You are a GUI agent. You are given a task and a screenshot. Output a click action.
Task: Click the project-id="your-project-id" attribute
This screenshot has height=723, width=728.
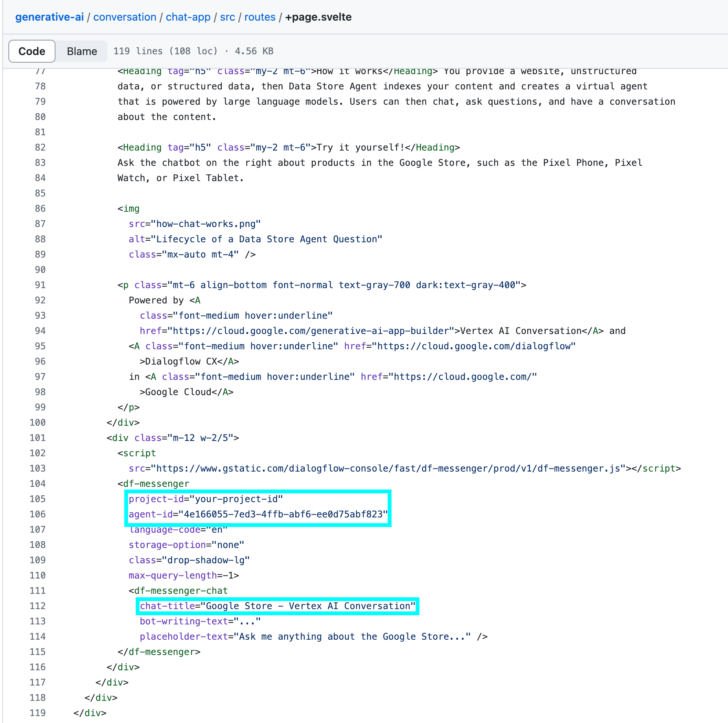click(206, 499)
